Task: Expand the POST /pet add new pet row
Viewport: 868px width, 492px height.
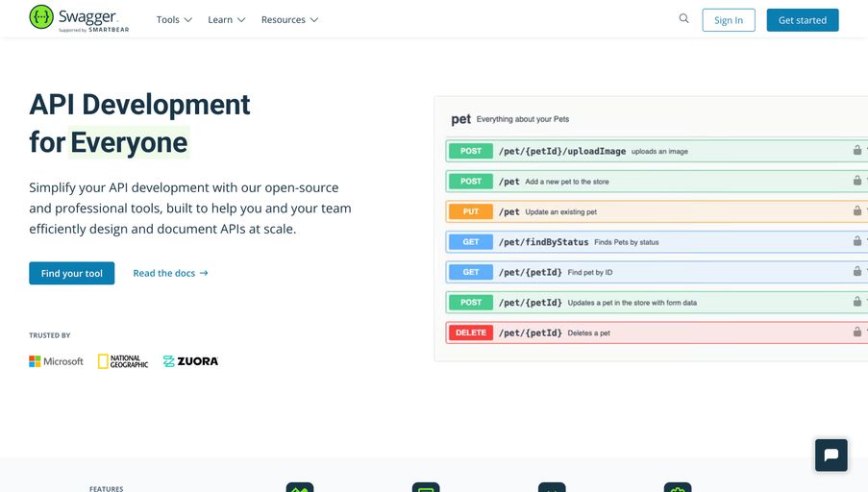Action: pos(654,181)
